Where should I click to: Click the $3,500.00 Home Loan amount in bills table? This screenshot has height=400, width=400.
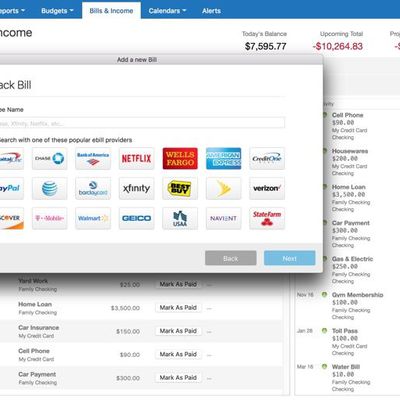(125, 308)
